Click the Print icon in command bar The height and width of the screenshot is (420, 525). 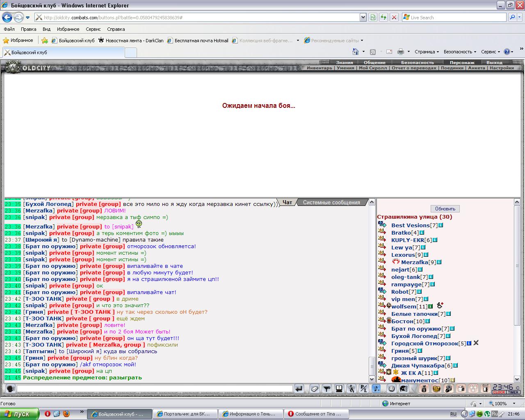tap(401, 52)
